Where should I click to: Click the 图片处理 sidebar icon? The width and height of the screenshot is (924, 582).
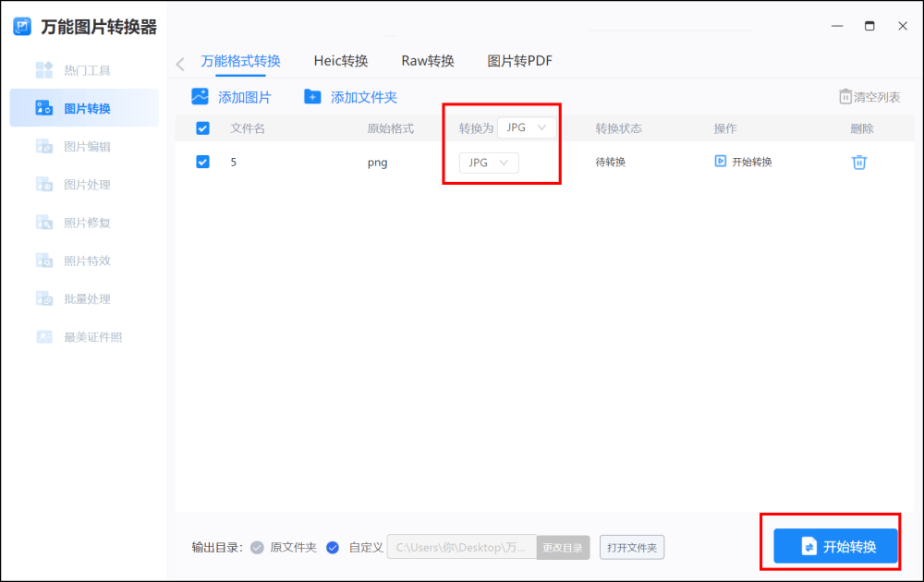(x=44, y=185)
